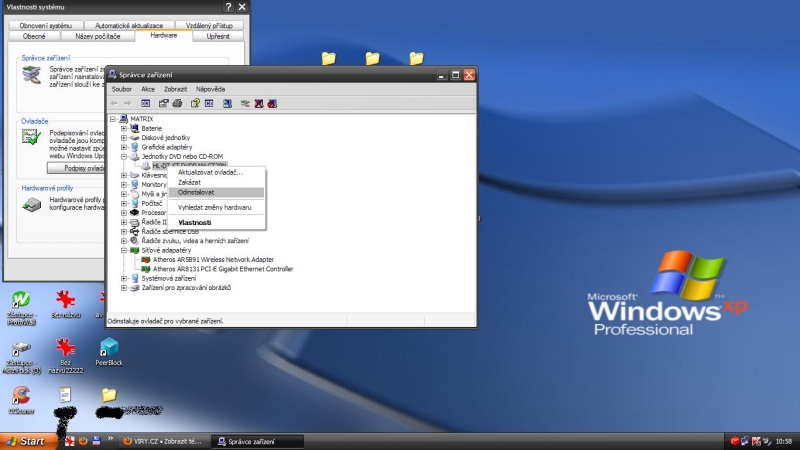The width and height of the screenshot is (800, 450).
Task: Expand the Systémová zařízení category
Action: point(123,279)
